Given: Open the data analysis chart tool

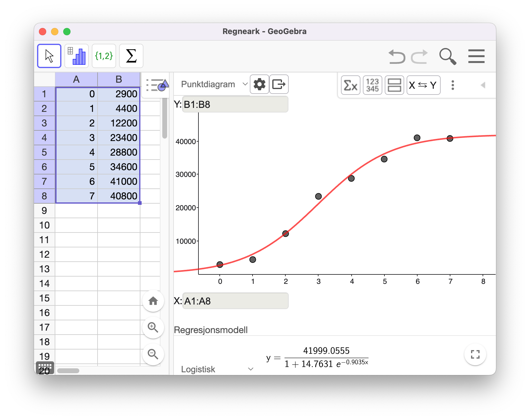Looking at the screenshot, I should [76, 56].
